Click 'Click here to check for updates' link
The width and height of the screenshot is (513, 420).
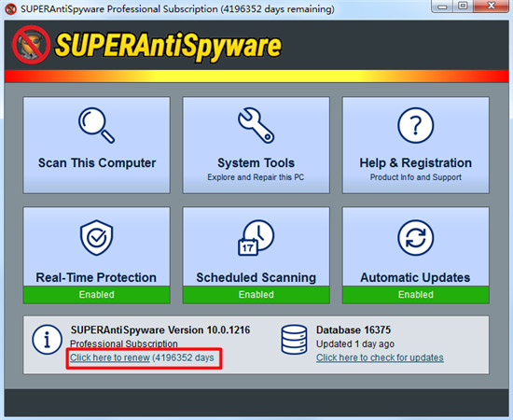tap(380, 357)
